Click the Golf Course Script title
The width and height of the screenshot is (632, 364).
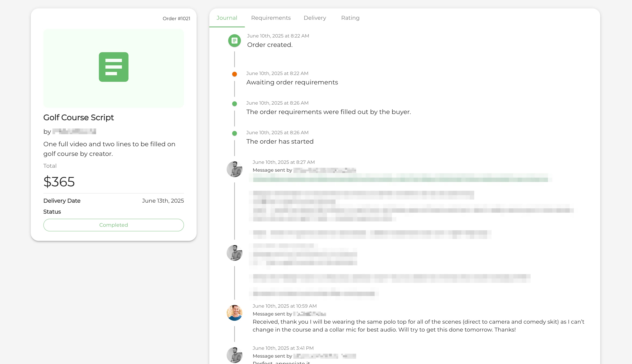79,117
